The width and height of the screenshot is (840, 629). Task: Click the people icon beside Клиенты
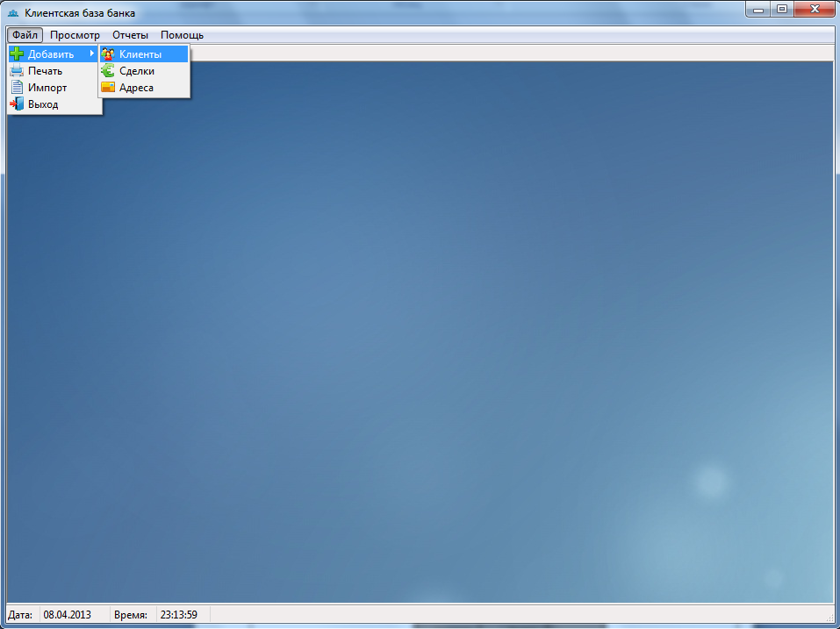pos(108,54)
